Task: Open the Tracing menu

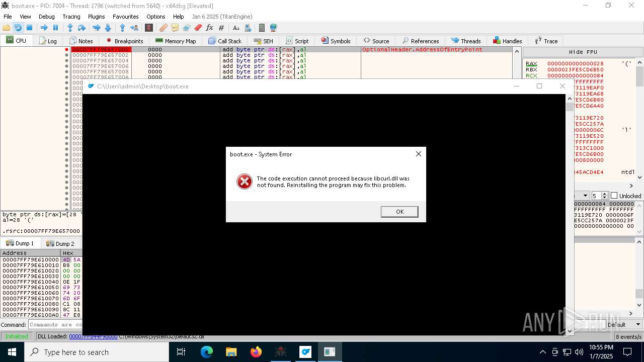Action: [71, 17]
